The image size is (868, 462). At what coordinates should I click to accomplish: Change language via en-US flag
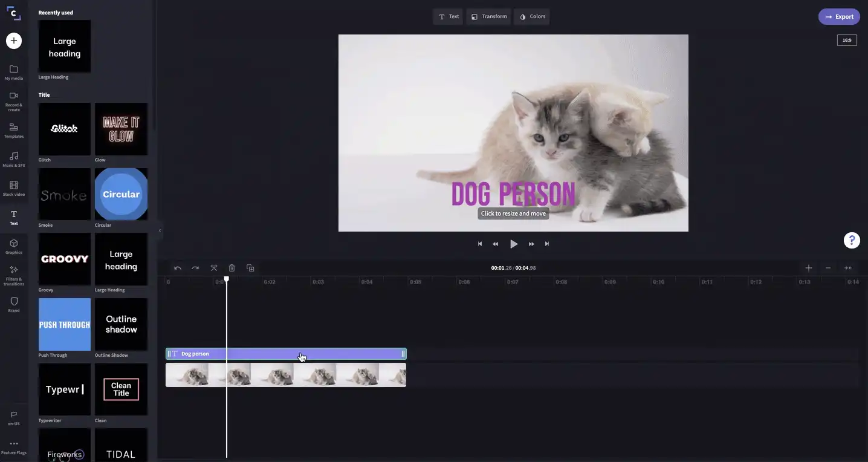14,418
